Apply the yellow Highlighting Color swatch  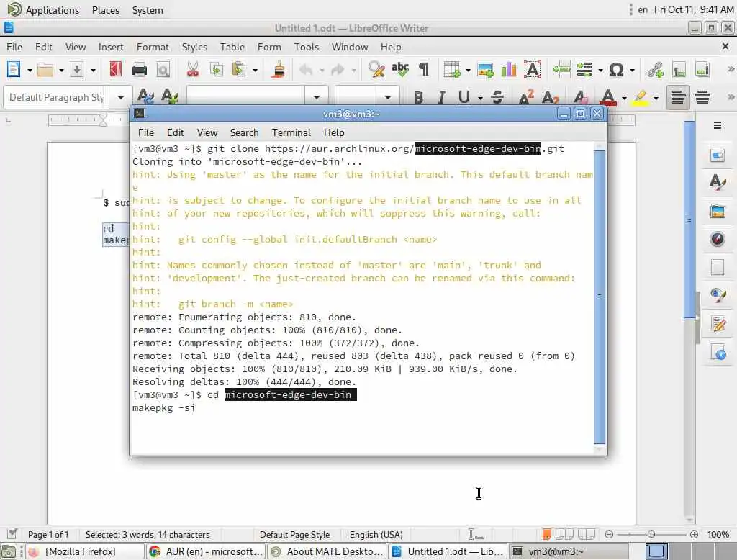click(640, 97)
